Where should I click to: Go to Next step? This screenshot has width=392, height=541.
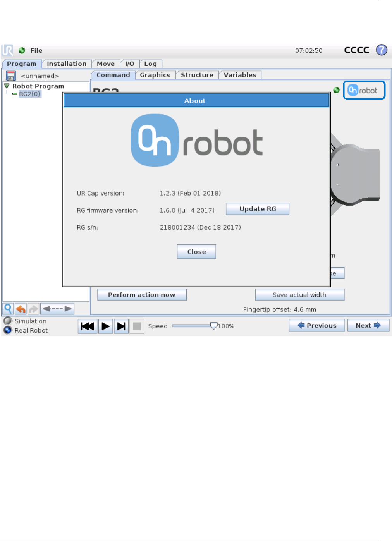point(368,326)
